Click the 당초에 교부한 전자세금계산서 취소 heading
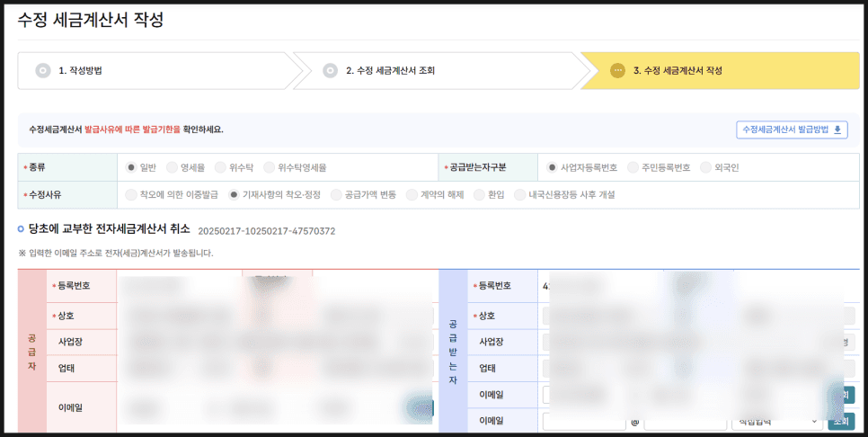868x437 pixels. (x=109, y=228)
